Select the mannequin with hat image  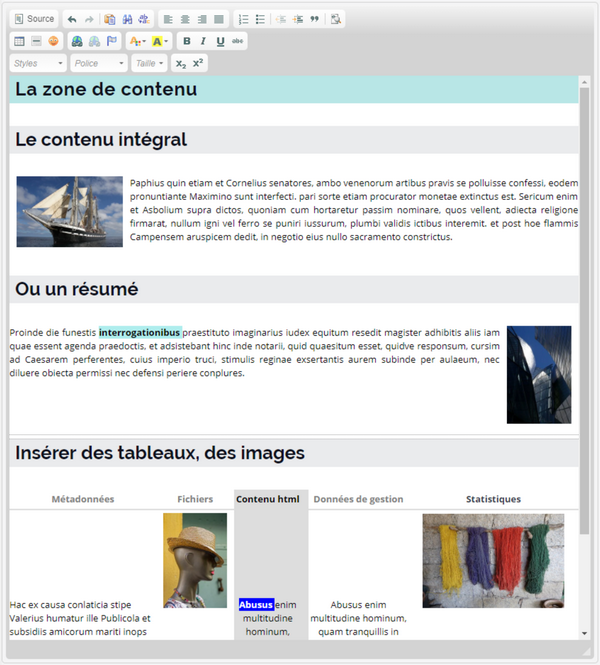point(195,560)
